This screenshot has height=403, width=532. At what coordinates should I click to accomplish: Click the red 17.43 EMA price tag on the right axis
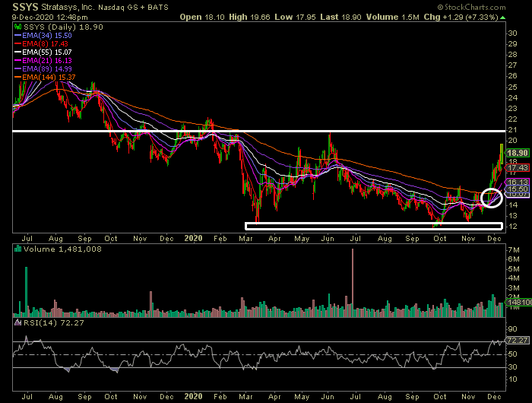[518, 168]
